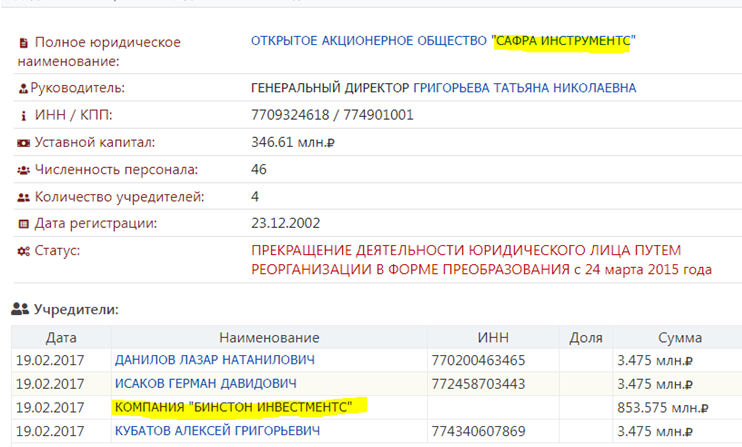
Task: Click the people icon beside Учредители heading
Action: coord(20,309)
